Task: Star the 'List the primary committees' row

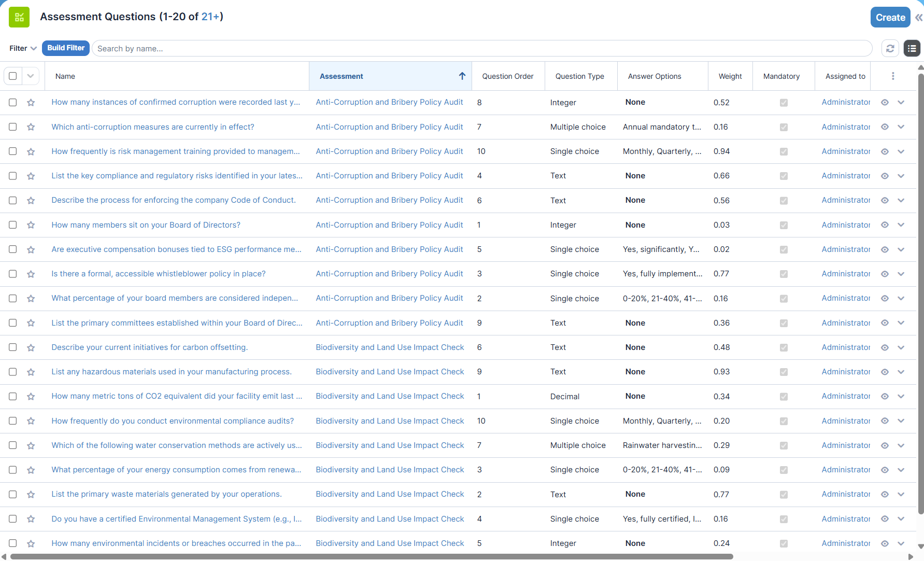Action: [31, 323]
